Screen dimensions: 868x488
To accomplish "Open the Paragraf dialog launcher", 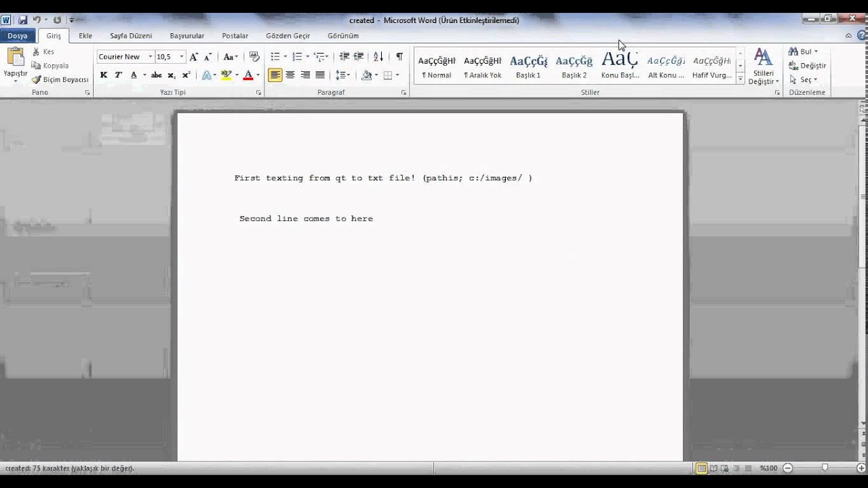I will coord(403,92).
